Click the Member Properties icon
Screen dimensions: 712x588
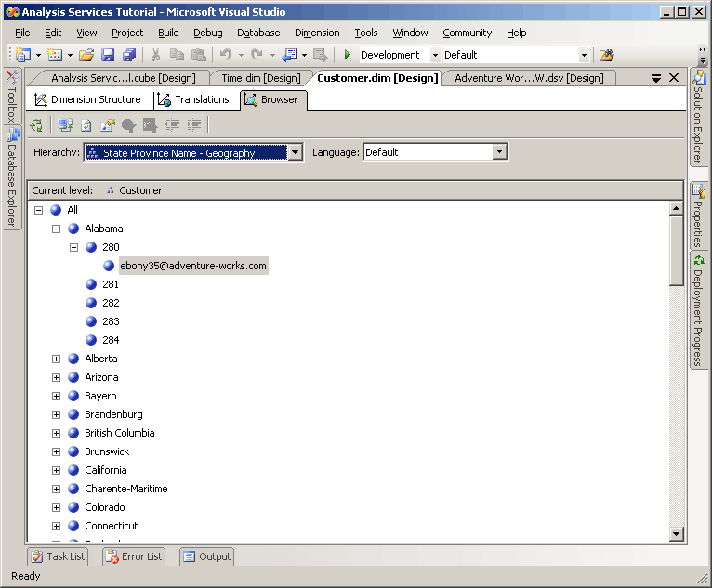point(108,125)
